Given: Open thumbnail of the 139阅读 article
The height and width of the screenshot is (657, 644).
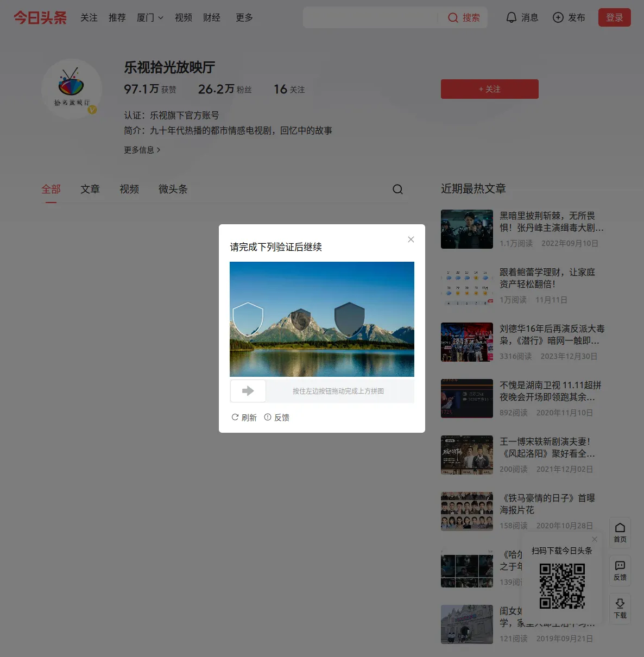Looking at the screenshot, I should (467, 568).
